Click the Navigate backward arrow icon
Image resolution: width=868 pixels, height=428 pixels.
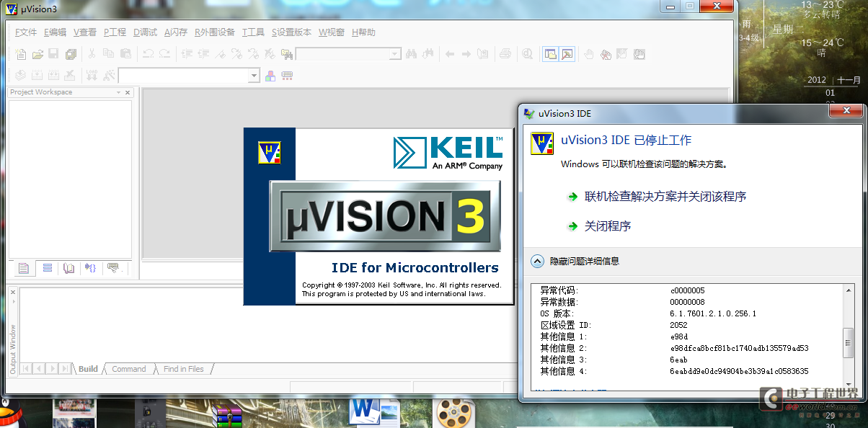(450, 54)
